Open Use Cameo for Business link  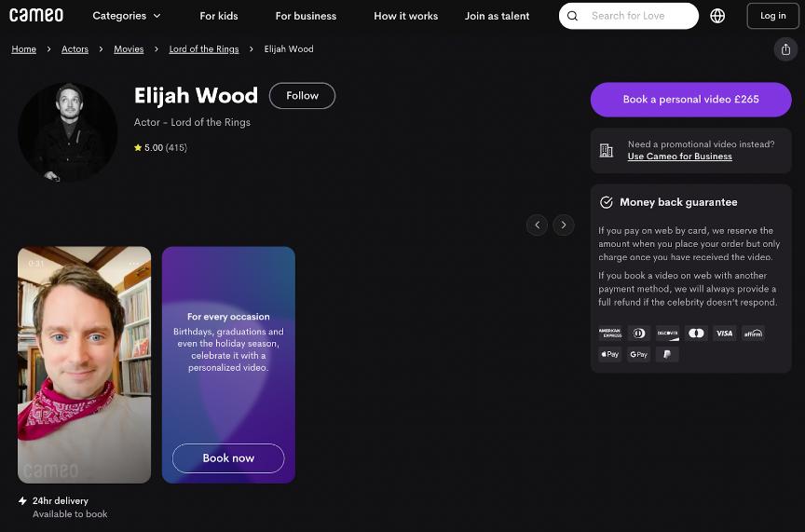[679, 157]
